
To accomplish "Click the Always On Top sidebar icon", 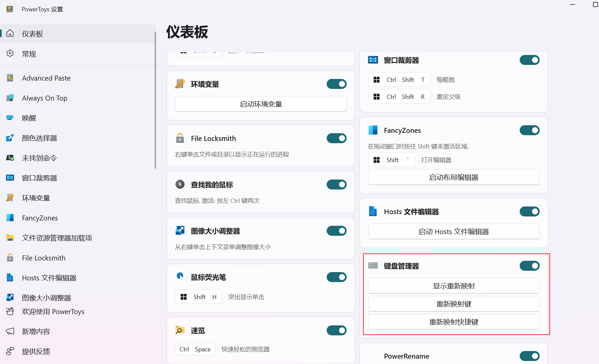I will 10,98.
